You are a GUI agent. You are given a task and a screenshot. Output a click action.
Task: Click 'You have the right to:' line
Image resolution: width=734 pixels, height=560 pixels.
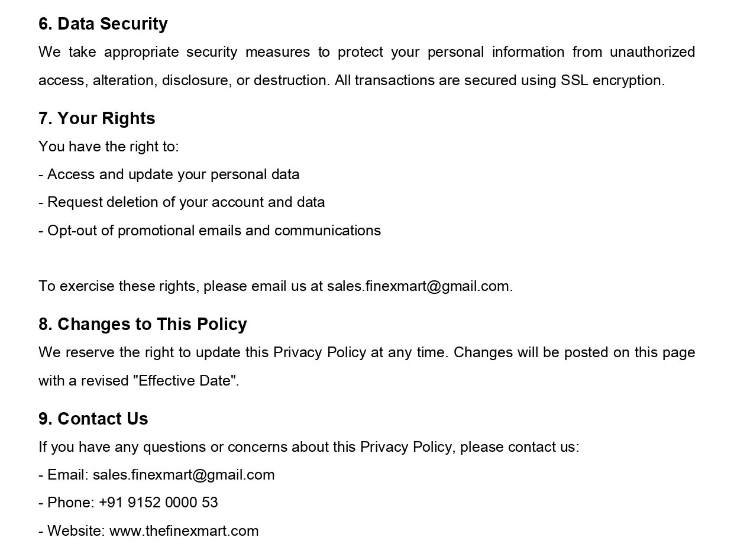tap(109, 146)
